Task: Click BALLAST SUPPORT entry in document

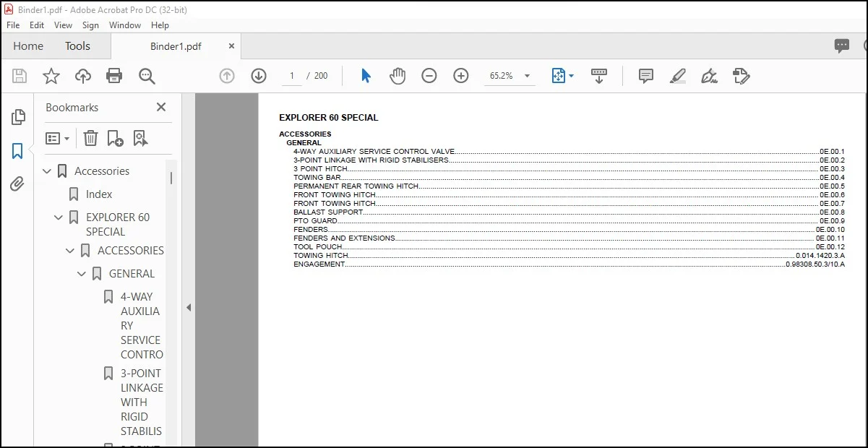Action: (x=328, y=212)
